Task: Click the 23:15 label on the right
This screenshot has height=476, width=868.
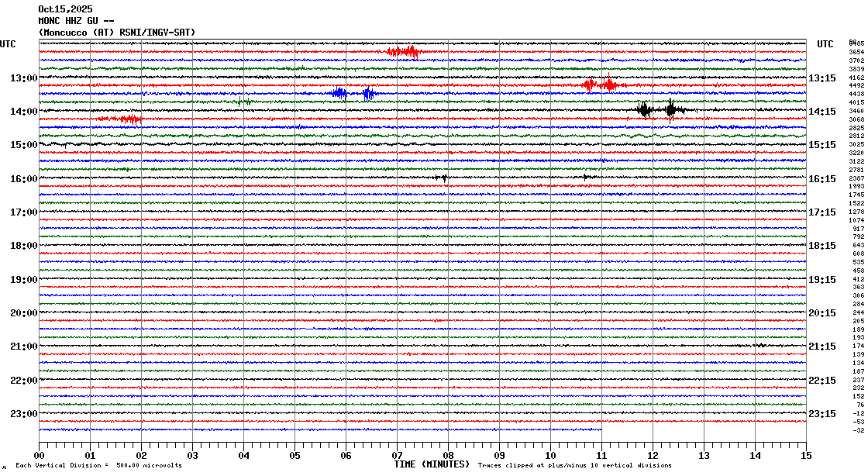Action: (822, 414)
